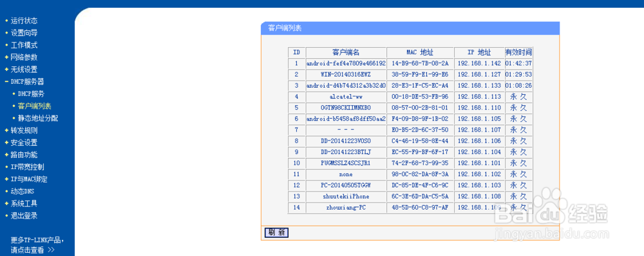The height and width of the screenshot is (256, 644).
Task: Collapse the DHCP服务器 section
Action: click(x=27, y=82)
